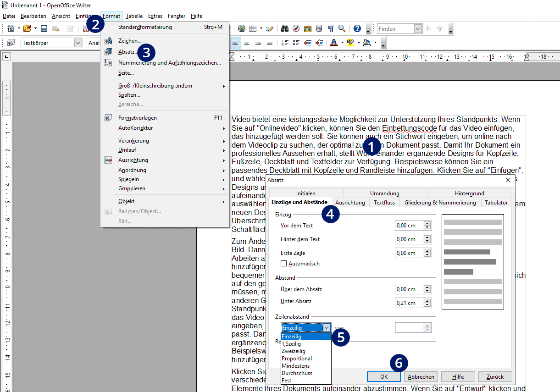This screenshot has width=560, height=392.
Task: Click the font color A icon
Action: coord(333,43)
